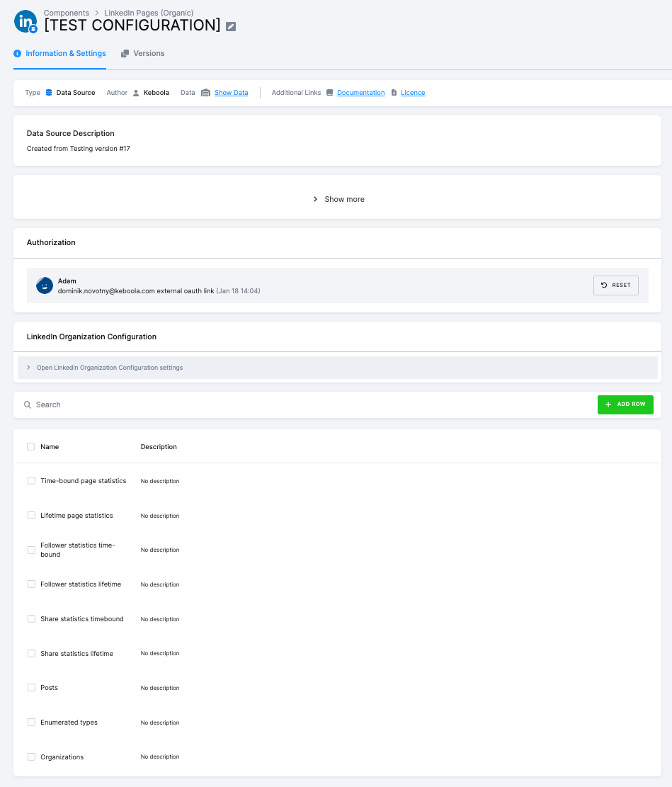
Task: Click the Description column header
Action: [x=159, y=447]
